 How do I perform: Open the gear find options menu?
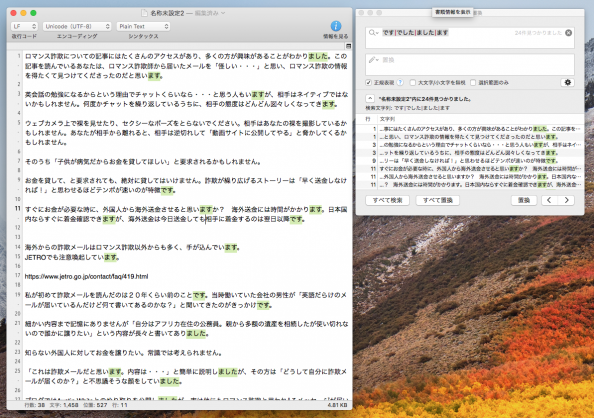click(x=567, y=82)
